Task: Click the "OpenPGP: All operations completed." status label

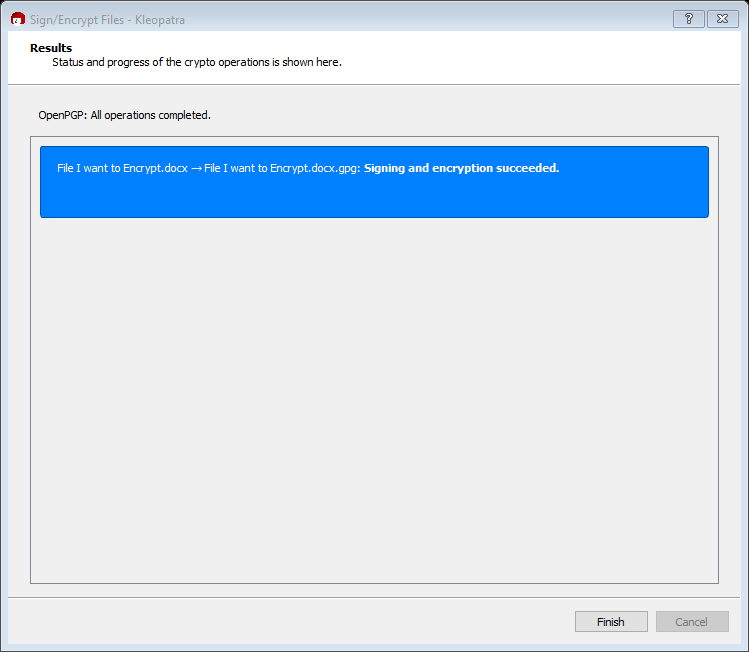Action: (x=124, y=115)
